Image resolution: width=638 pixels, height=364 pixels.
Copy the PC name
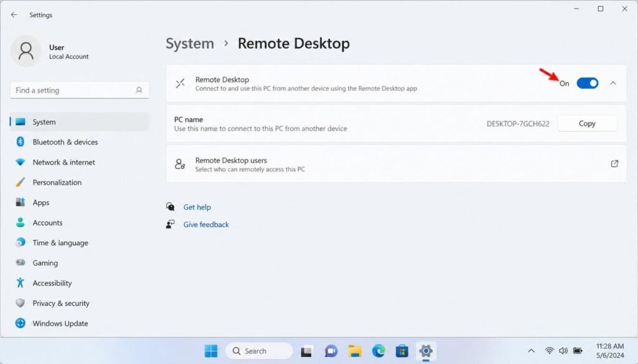click(587, 123)
